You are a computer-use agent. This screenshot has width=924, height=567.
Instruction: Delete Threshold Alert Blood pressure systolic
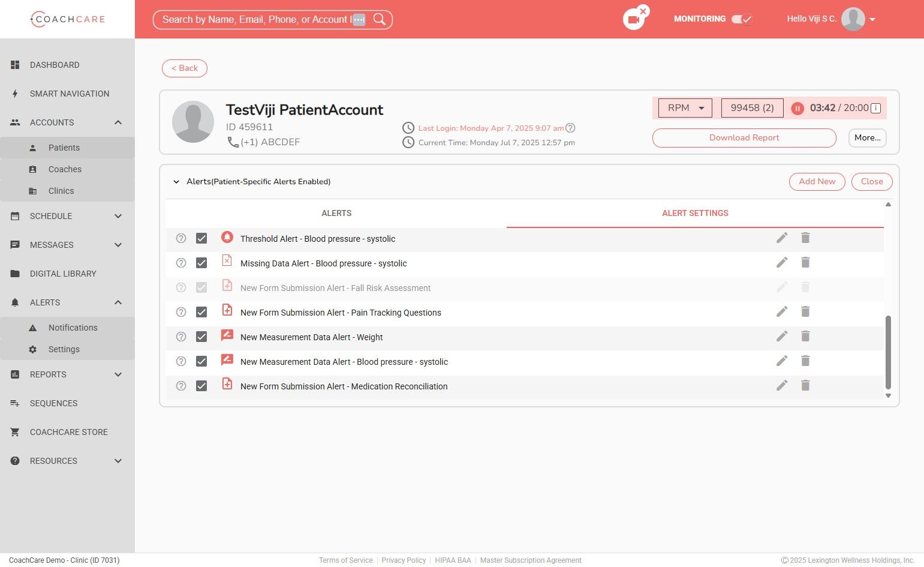point(805,238)
